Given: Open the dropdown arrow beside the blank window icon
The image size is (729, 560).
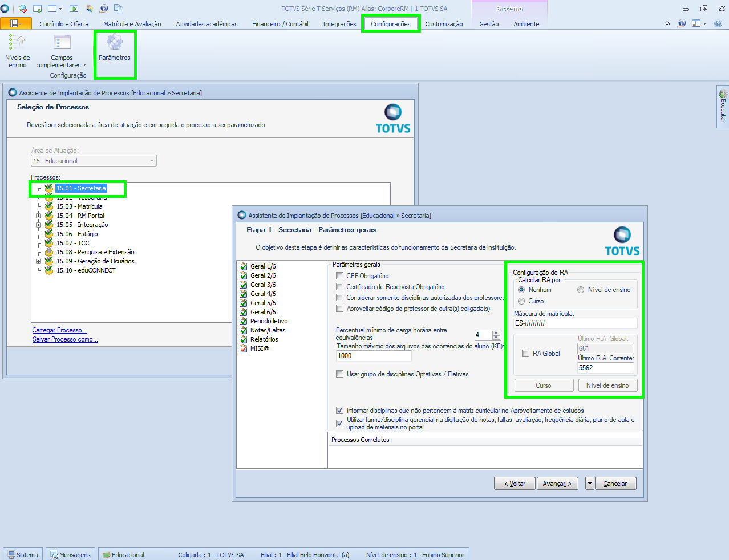Looking at the screenshot, I should [x=61, y=9].
